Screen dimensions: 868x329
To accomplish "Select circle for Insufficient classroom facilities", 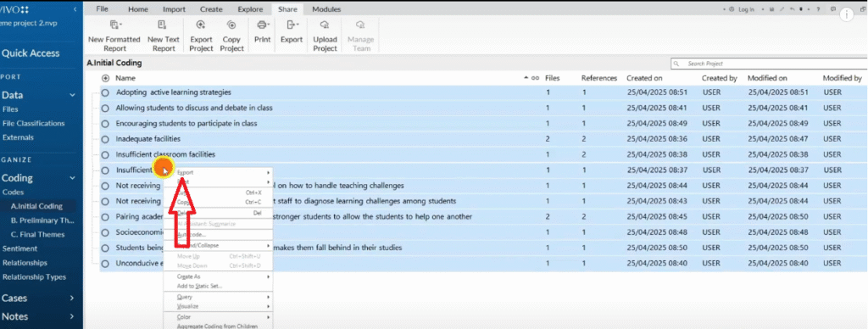I will point(105,154).
